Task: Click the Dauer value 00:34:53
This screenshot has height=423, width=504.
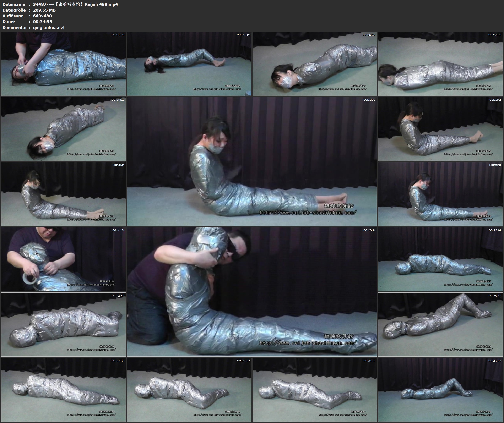Action: coord(43,22)
